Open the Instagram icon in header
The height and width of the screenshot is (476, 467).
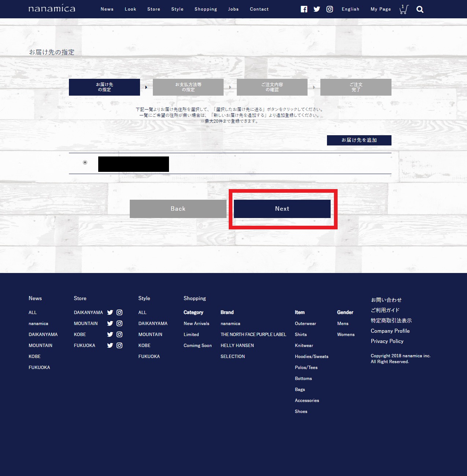[x=330, y=9]
